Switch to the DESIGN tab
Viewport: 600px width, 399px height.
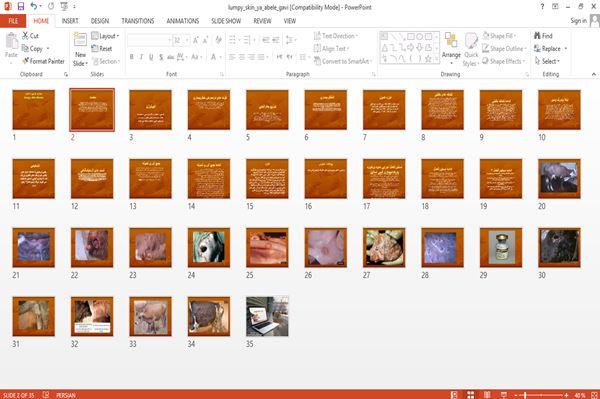click(x=100, y=21)
